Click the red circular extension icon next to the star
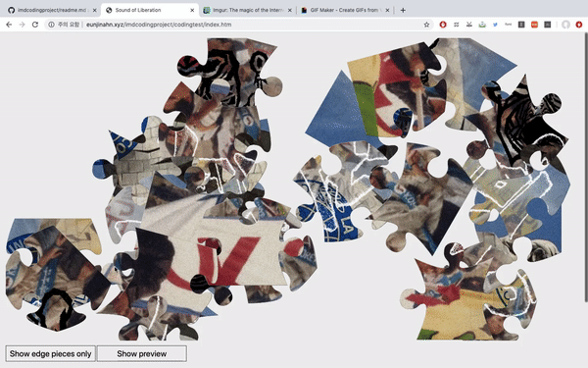 tap(443, 25)
